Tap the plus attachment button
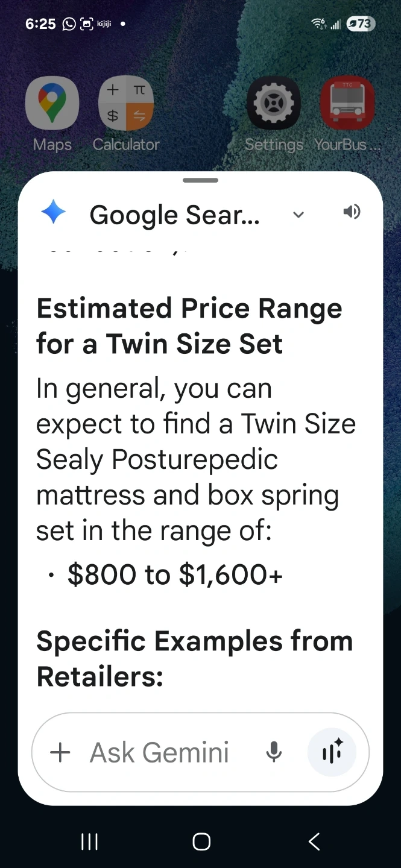The width and height of the screenshot is (401, 868). click(x=60, y=752)
